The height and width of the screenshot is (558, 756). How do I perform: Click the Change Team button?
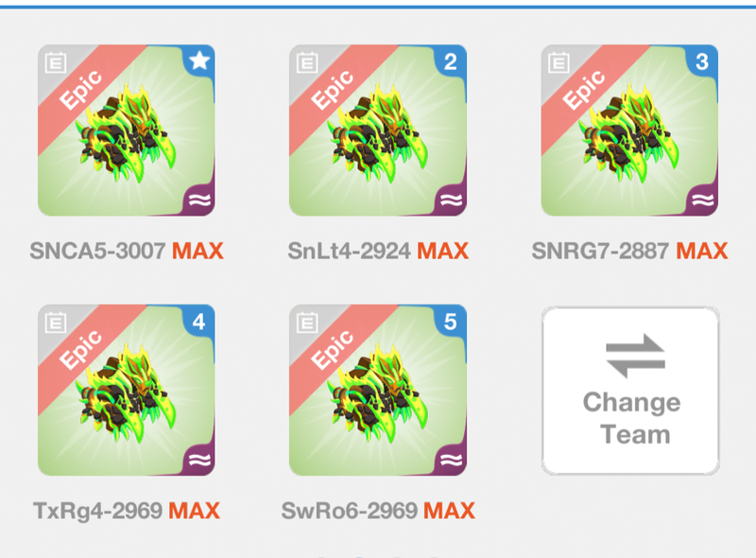630,391
